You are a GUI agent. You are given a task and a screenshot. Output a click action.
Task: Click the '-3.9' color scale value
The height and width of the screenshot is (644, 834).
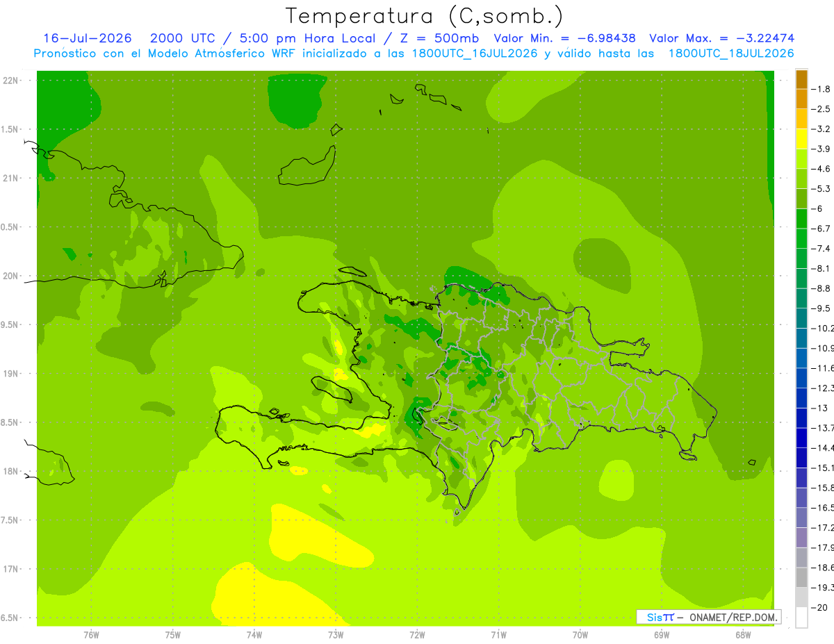[821, 149]
